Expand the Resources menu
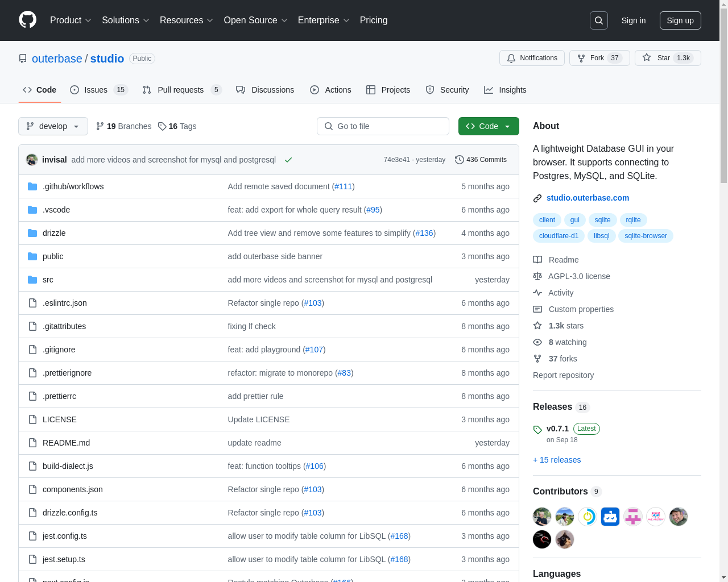The image size is (728, 582). (x=187, y=20)
